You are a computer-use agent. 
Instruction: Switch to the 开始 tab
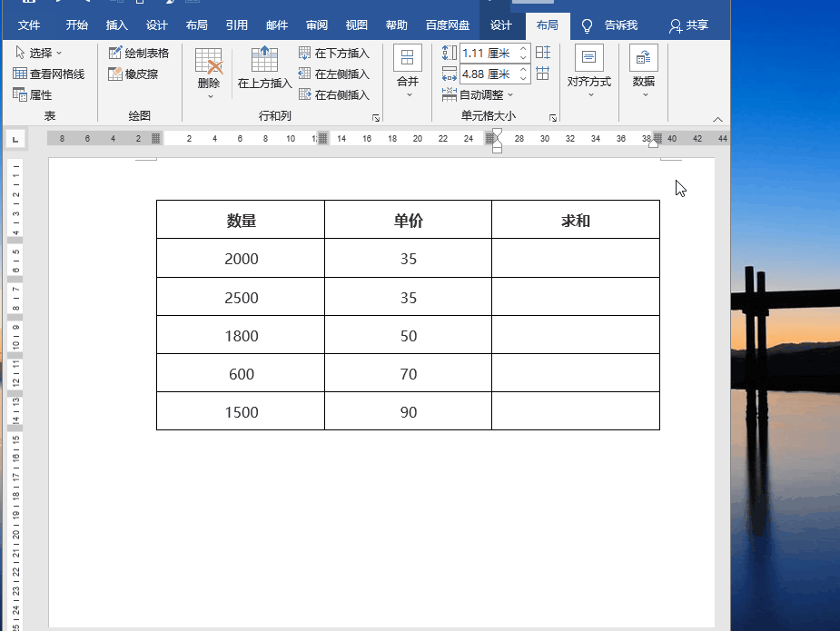pos(76,25)
